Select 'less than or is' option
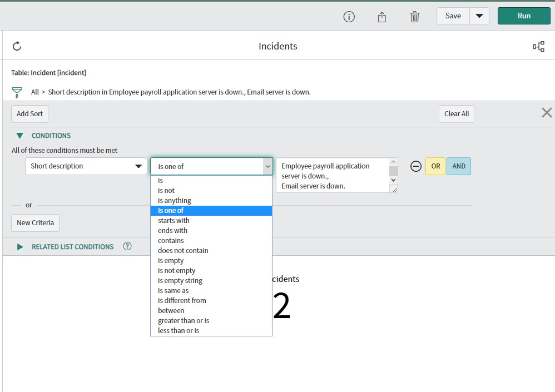555x392 pixels. 211,330
